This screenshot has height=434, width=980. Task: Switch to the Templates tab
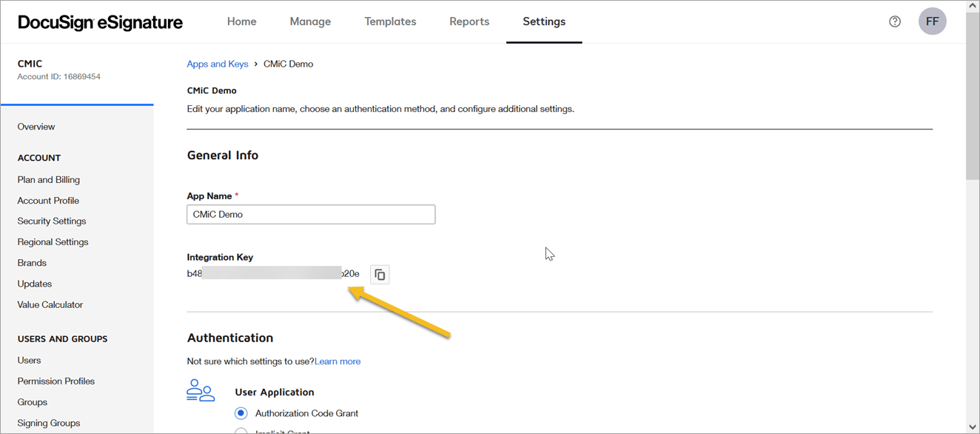point(390,21)
